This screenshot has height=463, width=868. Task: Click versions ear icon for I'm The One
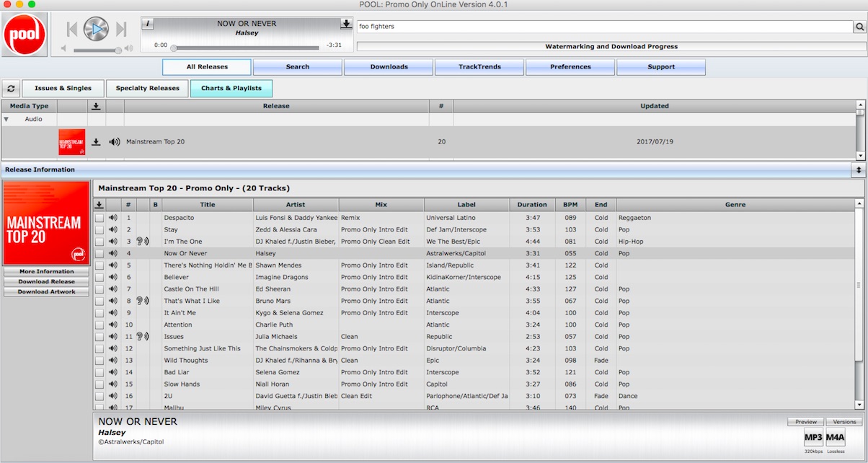click(x=142, y=241)
